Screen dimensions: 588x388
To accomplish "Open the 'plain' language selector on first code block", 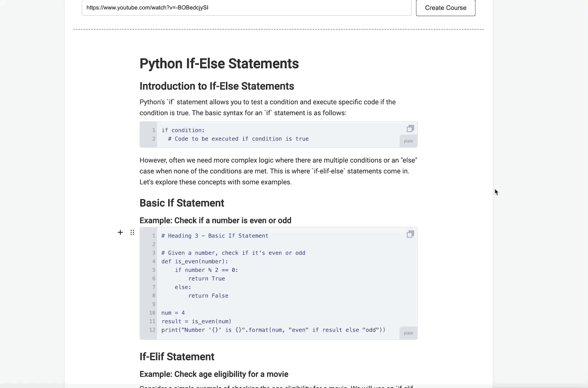I will point(408,141).
